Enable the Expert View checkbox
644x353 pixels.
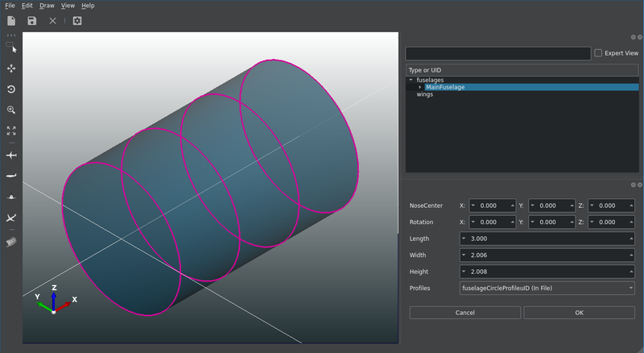pos(598,53)
